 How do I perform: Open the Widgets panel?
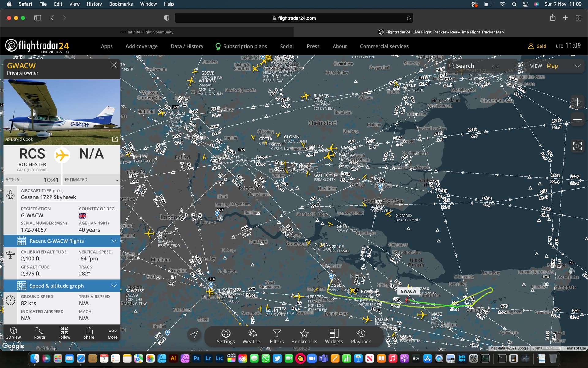point(334,336)
